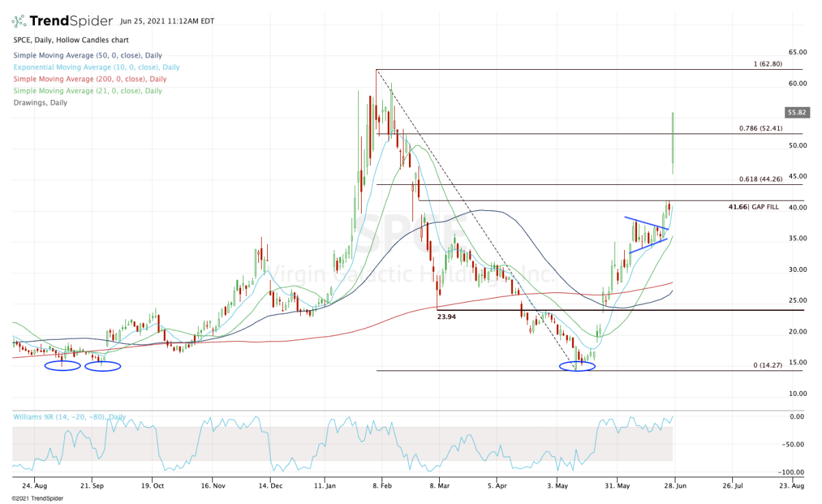This screenshot has height=504, width=822.
Task: Click the '23. Aug' date axis label
Action: [x=792, y=486]
